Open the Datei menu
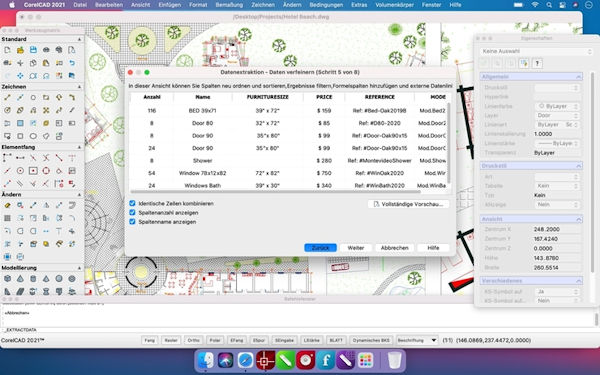 tap(80, 5)
